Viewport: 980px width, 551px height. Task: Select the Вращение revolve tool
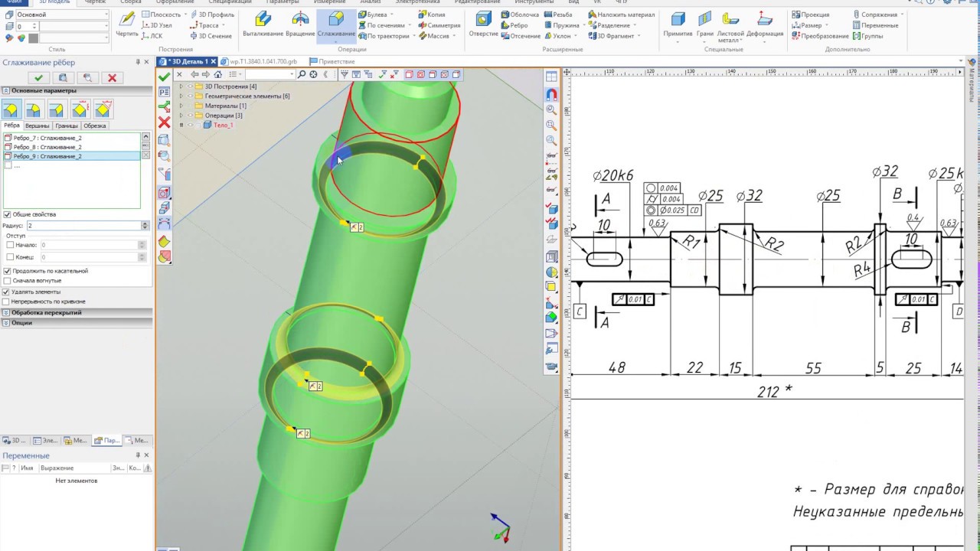(x=301, y=24)
